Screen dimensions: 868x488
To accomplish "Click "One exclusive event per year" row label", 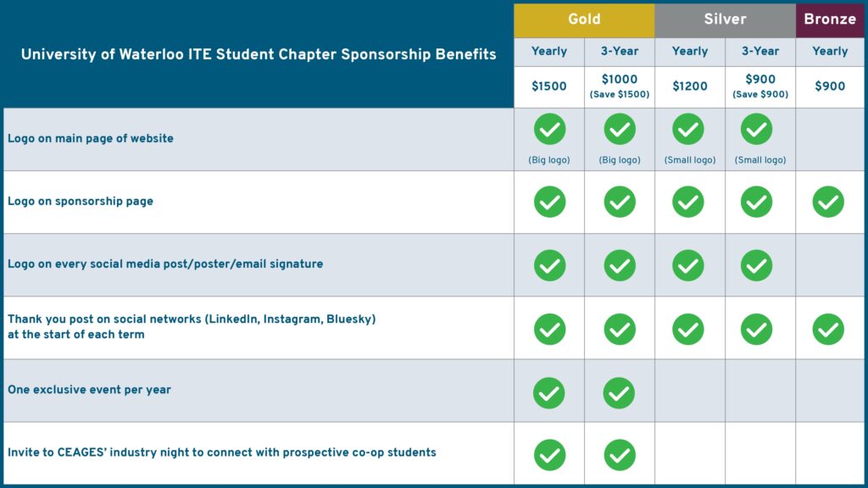I will coord(90,391).
